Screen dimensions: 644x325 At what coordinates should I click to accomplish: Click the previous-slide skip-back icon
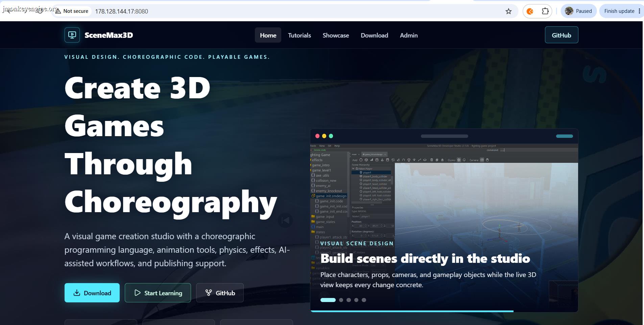285,221
